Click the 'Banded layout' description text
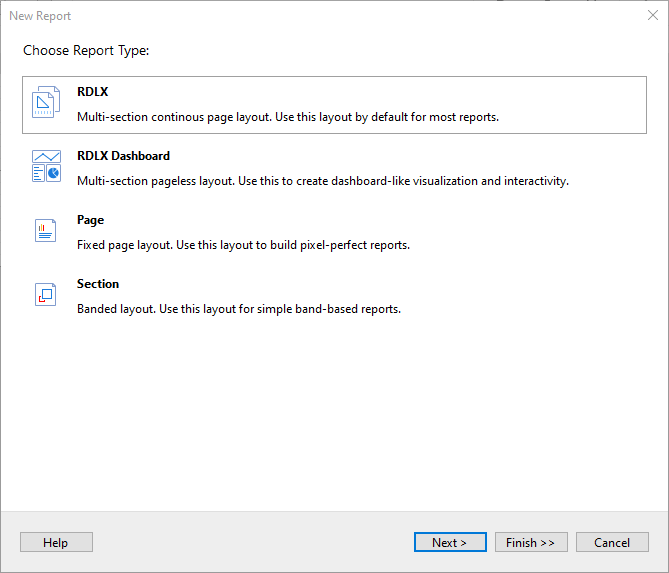Screen dimensions: 669x573 click(x=239, y=309)
